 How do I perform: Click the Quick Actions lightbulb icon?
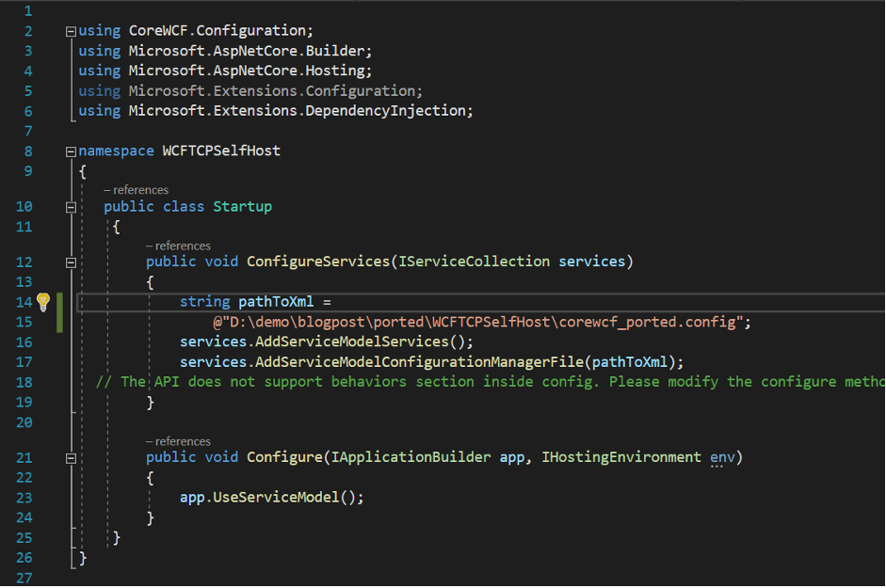click(x=43, y=301)
